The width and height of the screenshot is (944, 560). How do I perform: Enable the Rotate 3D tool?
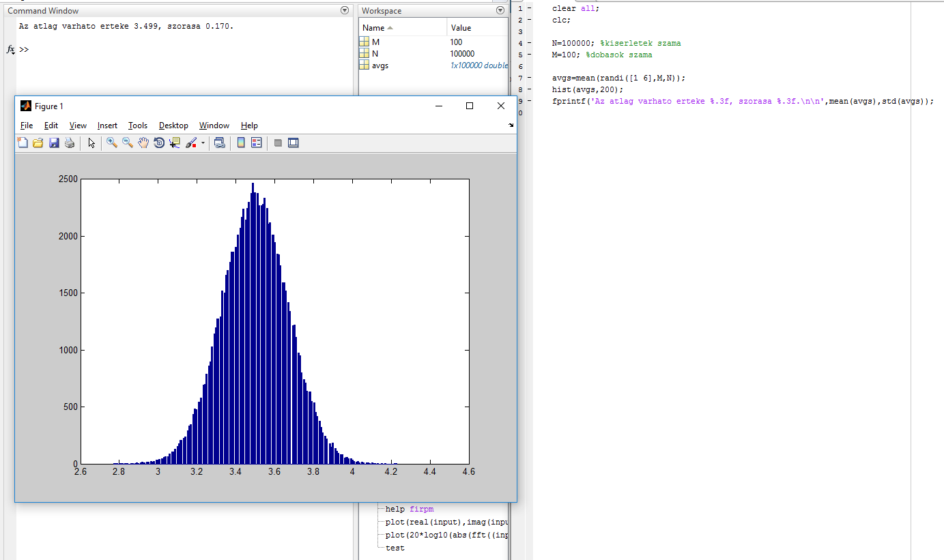coord(159,143)
